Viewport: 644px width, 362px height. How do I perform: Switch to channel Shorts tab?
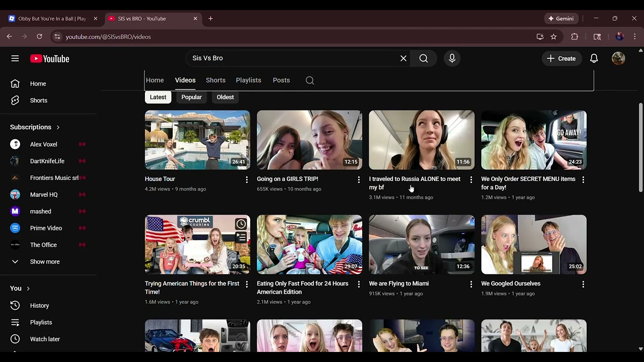pos(215,80)
